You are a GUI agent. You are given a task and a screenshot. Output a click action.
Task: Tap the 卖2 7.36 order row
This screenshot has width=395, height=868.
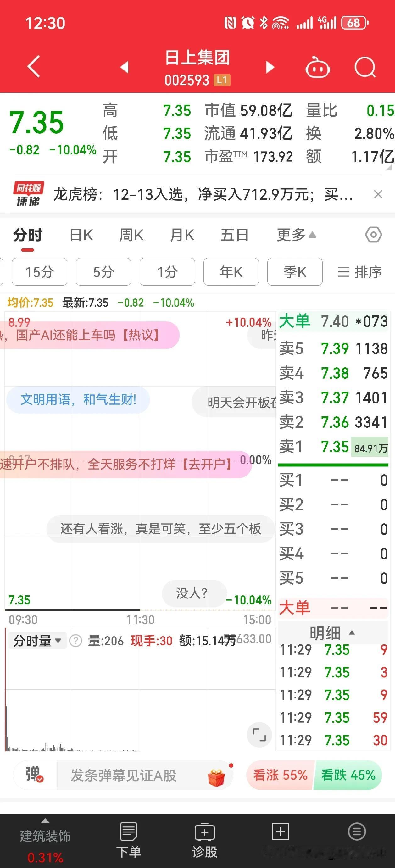pyautogui.click(x=333, y=422)
